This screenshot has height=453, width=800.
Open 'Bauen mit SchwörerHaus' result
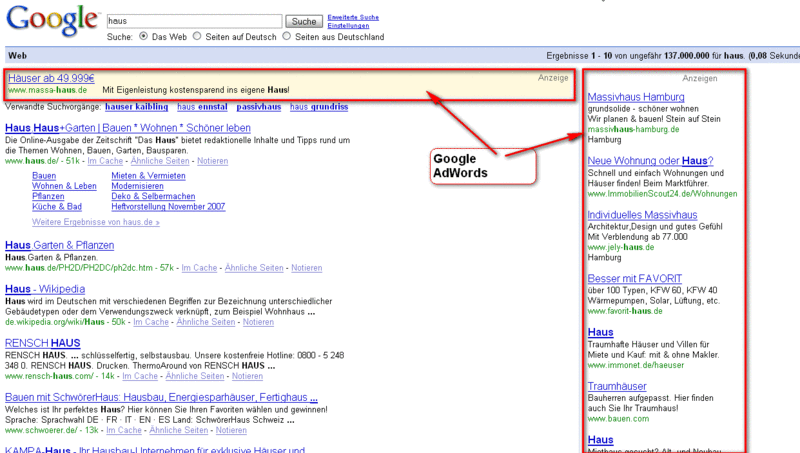coord(161,397)
